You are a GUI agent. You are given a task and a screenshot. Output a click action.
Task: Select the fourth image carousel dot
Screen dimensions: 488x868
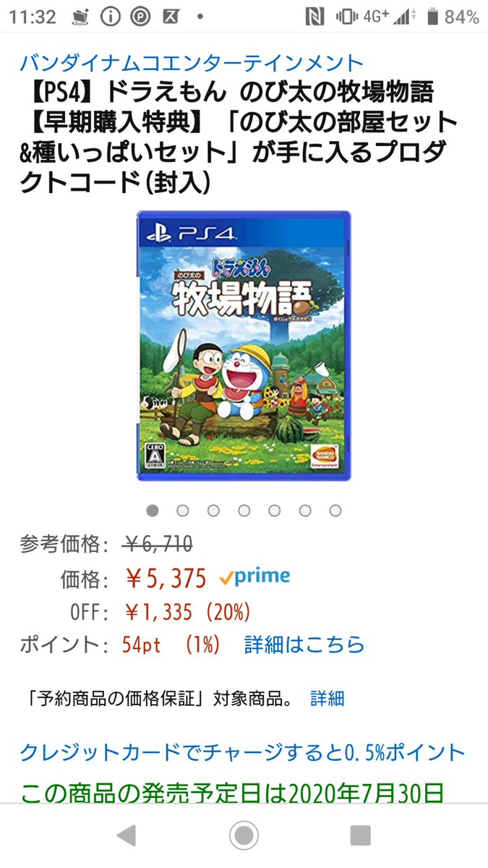(244, 511)
